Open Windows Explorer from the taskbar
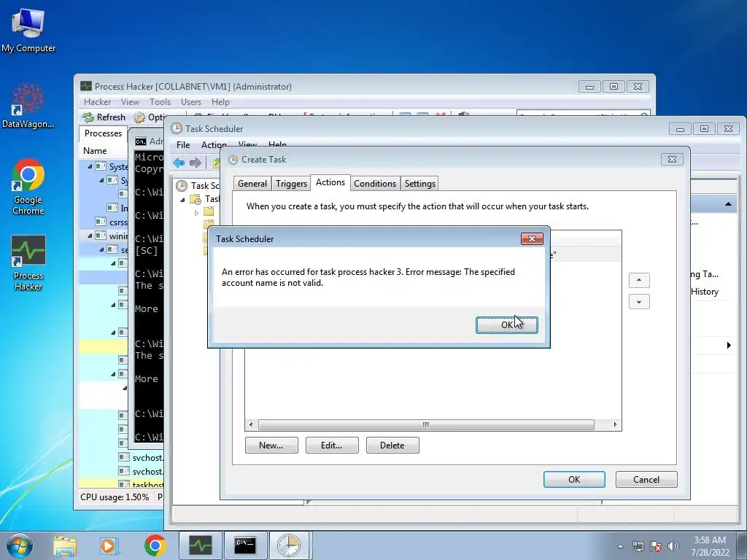 [x=65, y=545]
